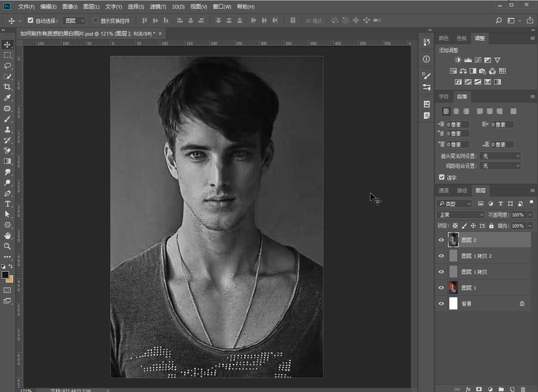Click the search icon in options bar
Screen dimensions: 538x392
click(499, 20)
